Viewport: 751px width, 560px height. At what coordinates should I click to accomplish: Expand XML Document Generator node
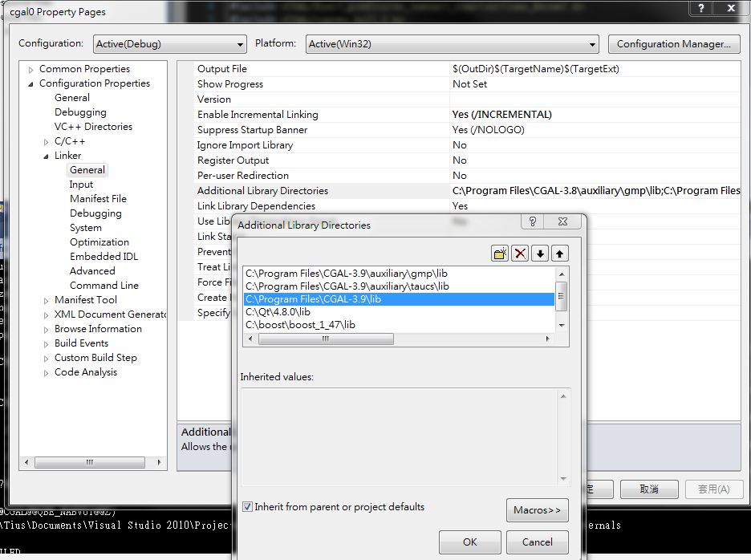coord(46,315)
